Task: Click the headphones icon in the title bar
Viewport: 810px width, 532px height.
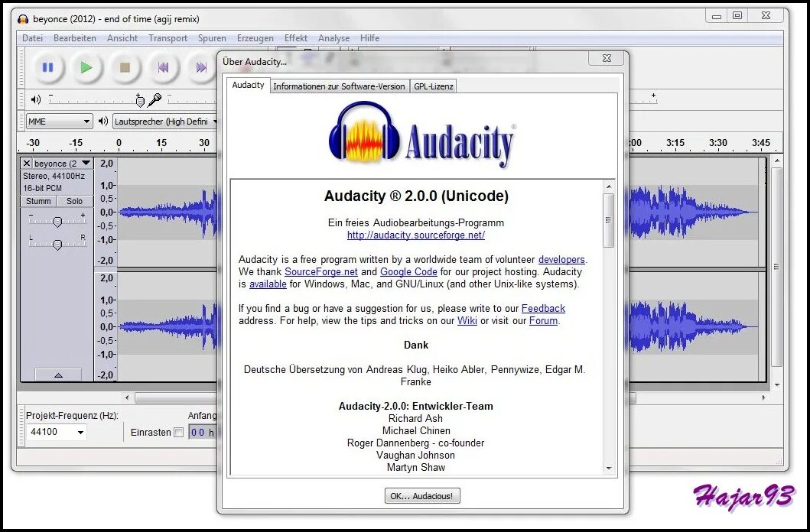Action: 23,19
